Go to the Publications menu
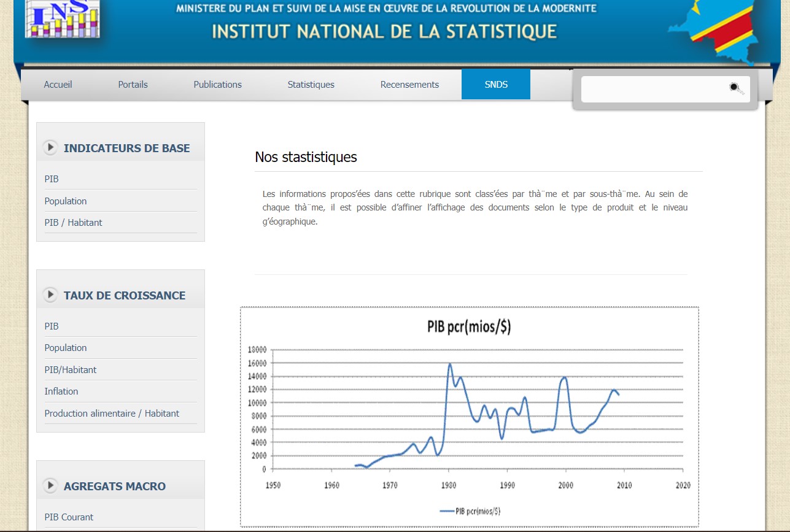 pyautogui.click(x=217, y=85)
